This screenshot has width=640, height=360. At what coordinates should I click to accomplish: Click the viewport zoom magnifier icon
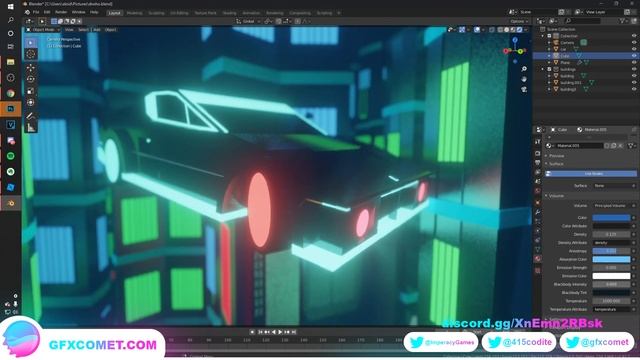pos(524,69)
